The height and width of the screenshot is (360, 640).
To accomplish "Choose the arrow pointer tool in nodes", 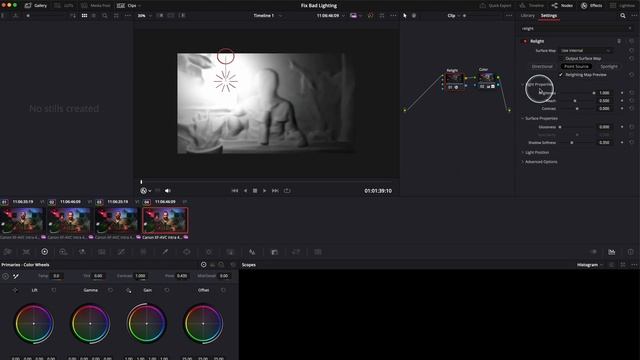I will coord(404,16).
